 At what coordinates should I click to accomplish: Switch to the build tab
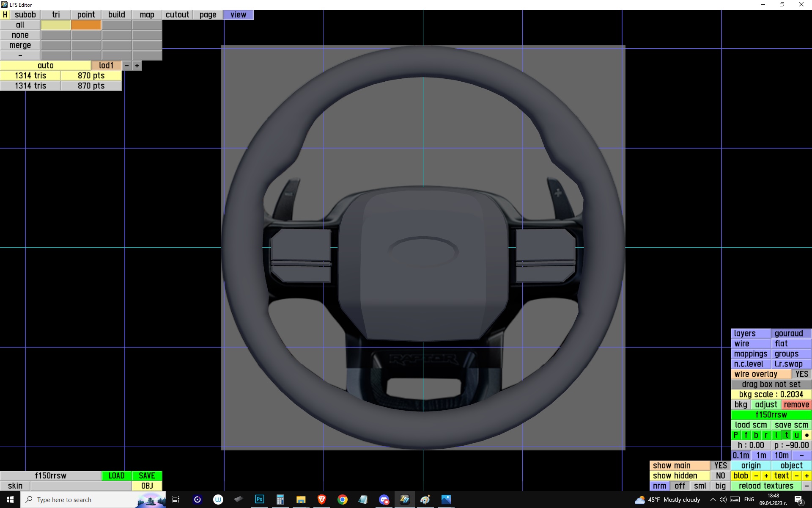click(116, 15)
